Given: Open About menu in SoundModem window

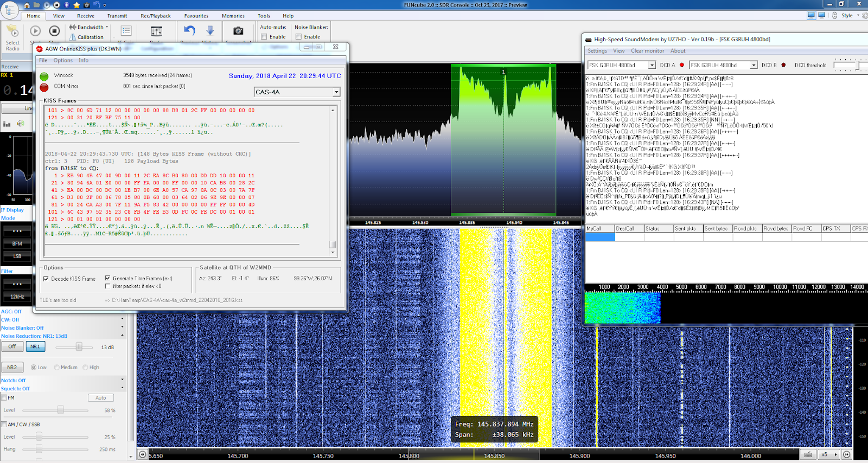Looking at the screenshot, I should pos(678,51).
